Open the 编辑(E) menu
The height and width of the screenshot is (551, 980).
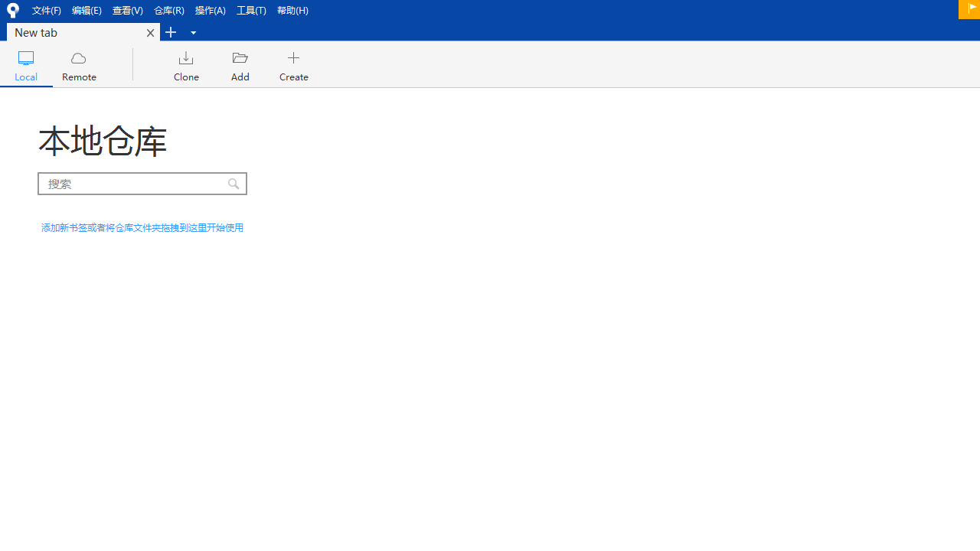point(87,10)
